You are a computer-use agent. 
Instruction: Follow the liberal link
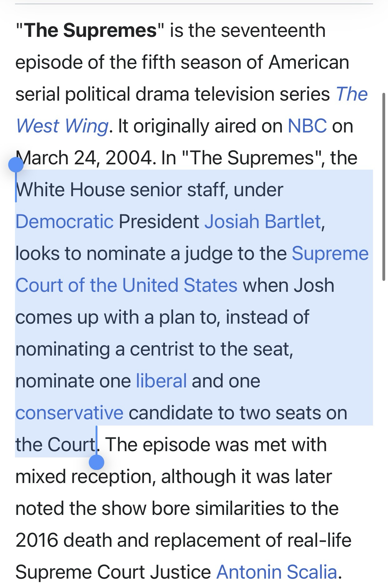point(161,381)
